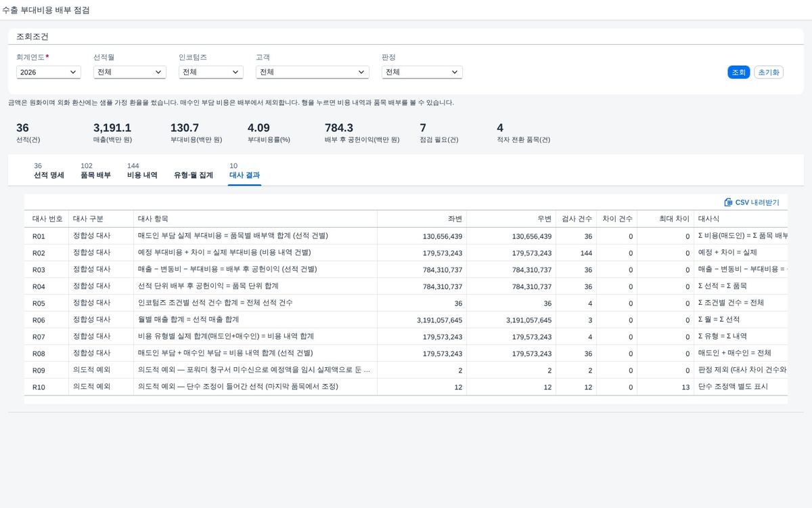Viewport: 812px width, 508px height.
Task: Click the 검사 건수 column header
Action: pyautogui.click(x=577, y=219)
